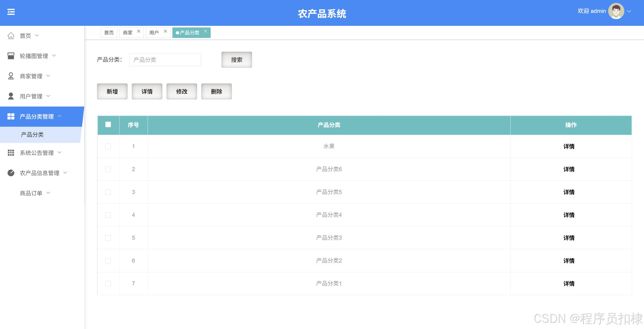Click the 新增 button
The image size is (644, 329).
(112, 91)
